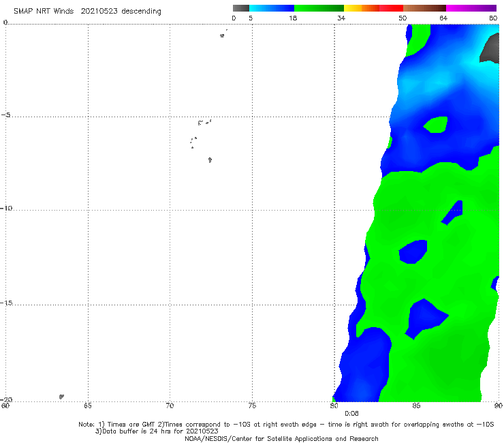Click the note 'Data buffer is 24 hrs'
Viewport: 504px width, 443px height.
[x=138, y=431]
